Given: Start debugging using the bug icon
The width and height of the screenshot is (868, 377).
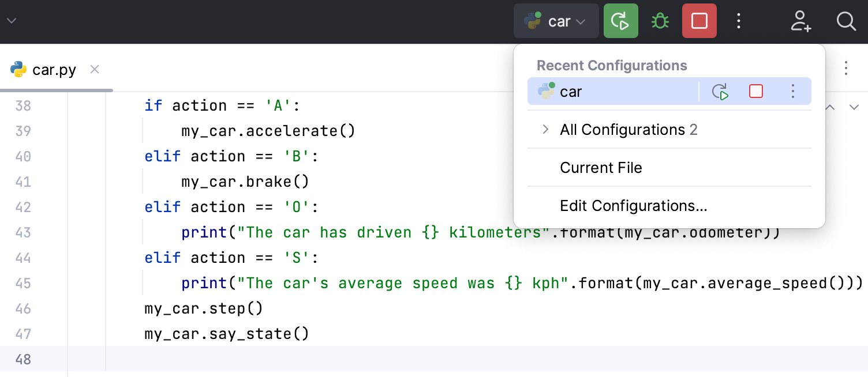Looking at the screenshot, I should coord(660,21).
